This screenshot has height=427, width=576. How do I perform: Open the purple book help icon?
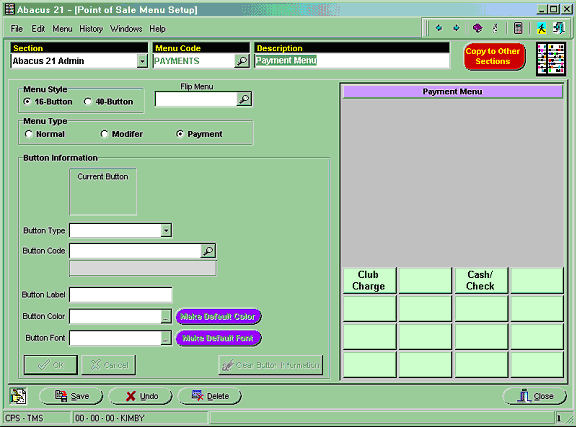coord(477,28)
